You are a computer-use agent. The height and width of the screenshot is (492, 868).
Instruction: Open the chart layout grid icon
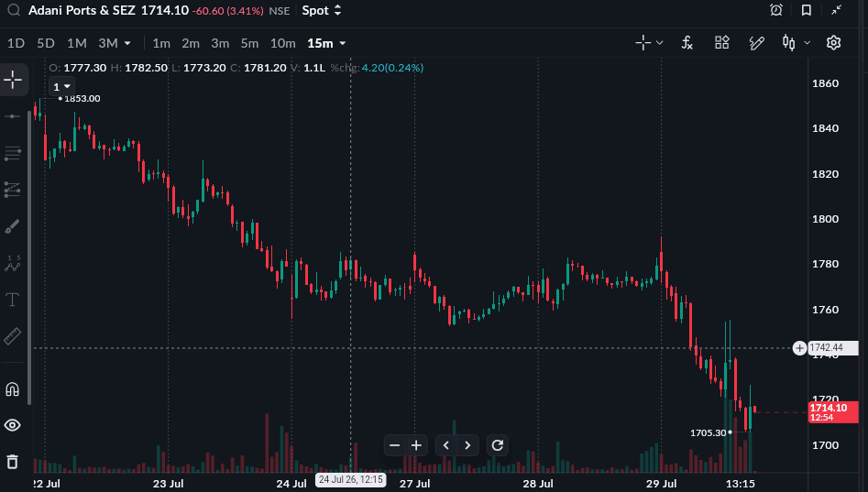tap(722, 43)
